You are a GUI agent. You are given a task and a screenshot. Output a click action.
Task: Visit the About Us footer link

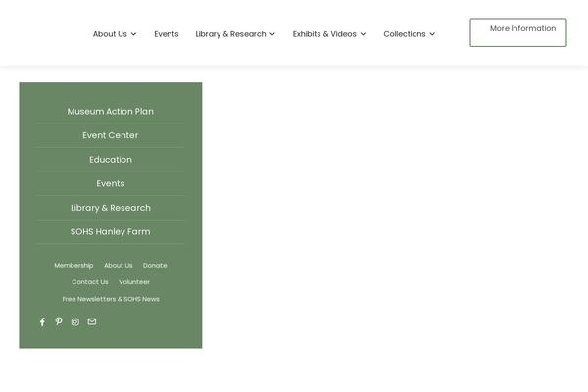(x=119, y=266)
